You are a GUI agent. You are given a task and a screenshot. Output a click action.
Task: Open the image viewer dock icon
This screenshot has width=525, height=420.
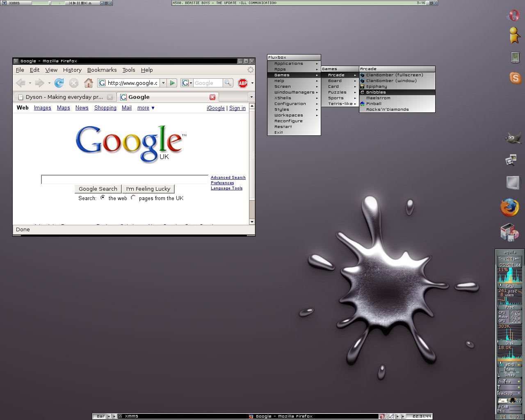coord(511,160)
